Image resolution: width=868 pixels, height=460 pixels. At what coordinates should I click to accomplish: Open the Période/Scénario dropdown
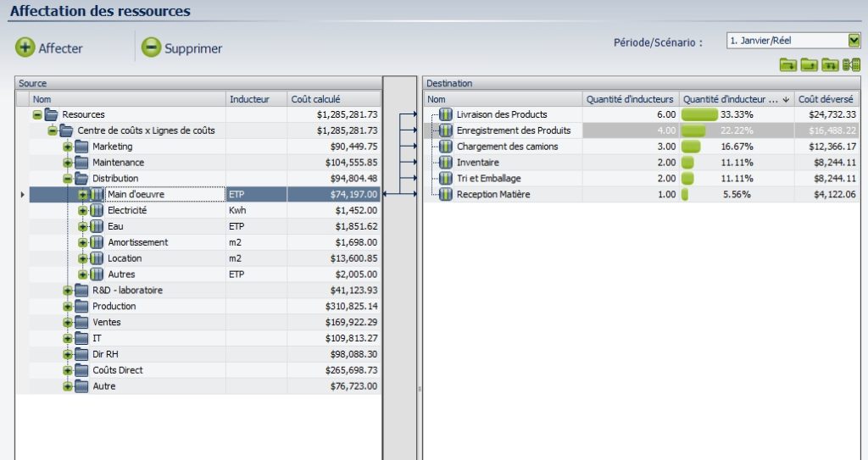(x=854, y=40)
